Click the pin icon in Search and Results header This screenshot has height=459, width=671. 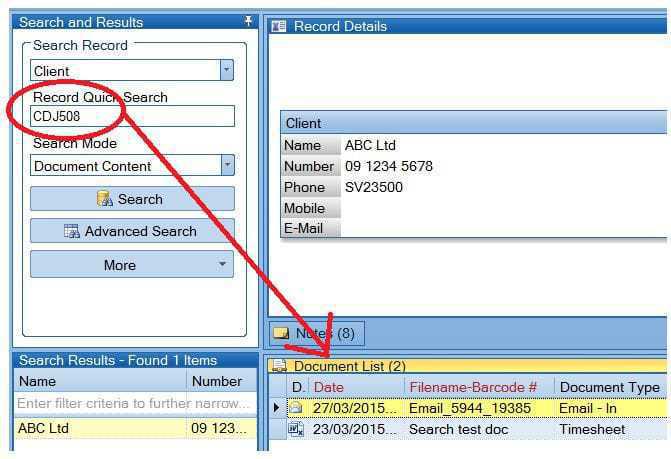tap(248, 21)
